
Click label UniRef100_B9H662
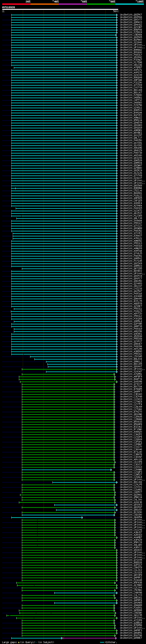tap(131, 50)
